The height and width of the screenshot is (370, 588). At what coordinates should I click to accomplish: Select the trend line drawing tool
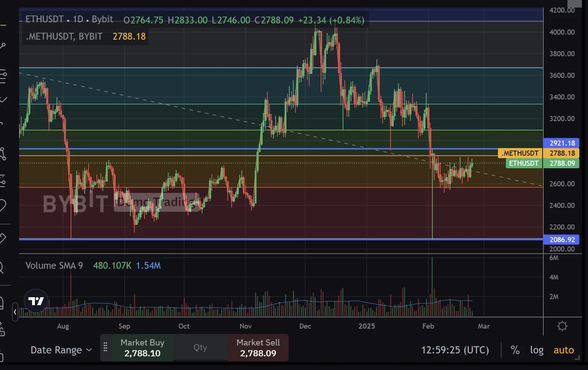coord(3,46)
